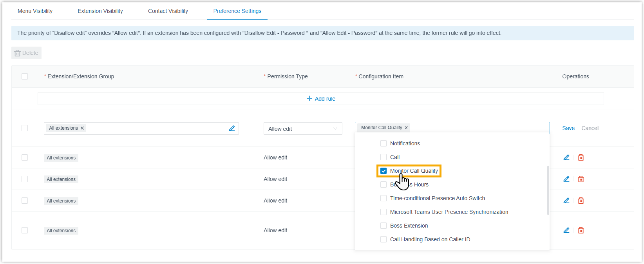
Task: Check the Notifications option
Action: click(x=384, y=143)
